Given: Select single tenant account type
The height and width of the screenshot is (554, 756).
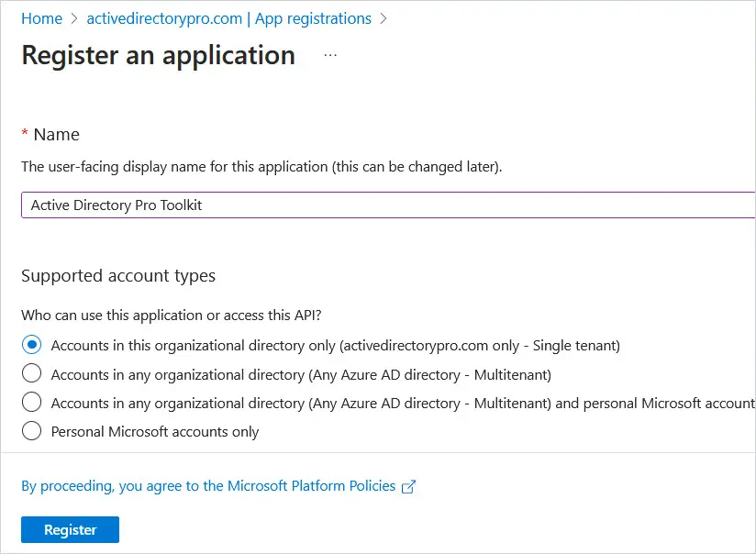Looking at the screenshot, I should click(x=32, y=345).
